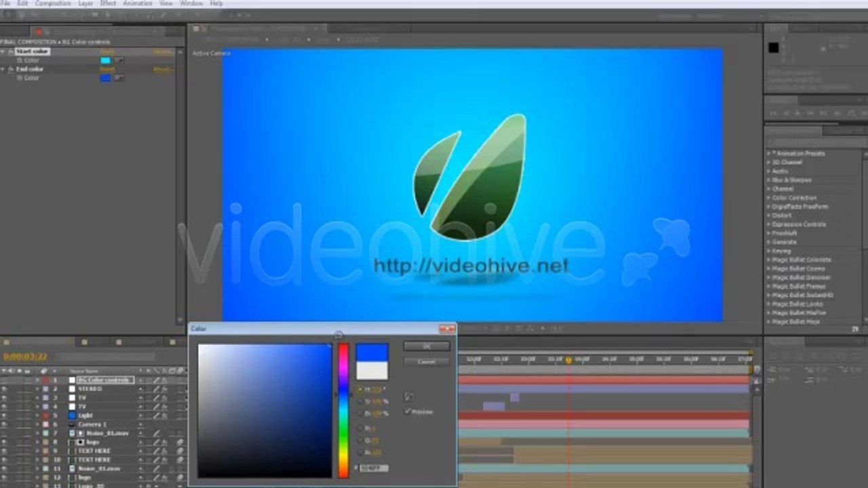
Task: Hide the Light layer with its eye
Action: 4,415
